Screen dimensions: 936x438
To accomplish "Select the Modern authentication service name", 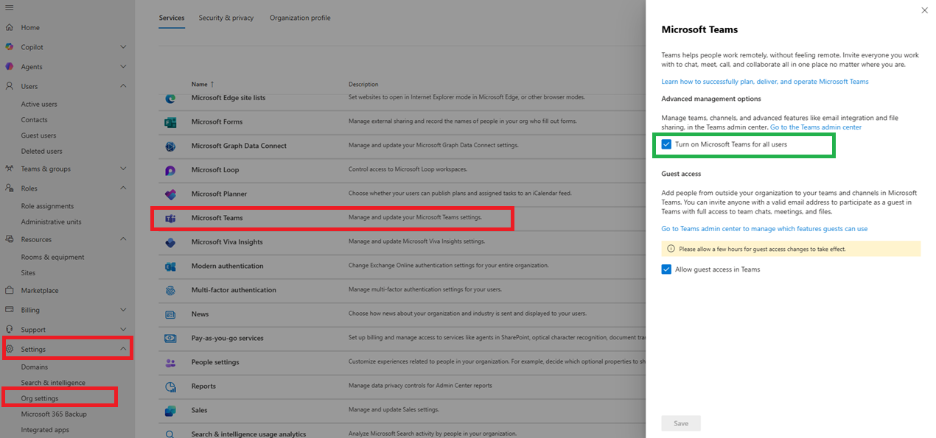I will [227, 266].
